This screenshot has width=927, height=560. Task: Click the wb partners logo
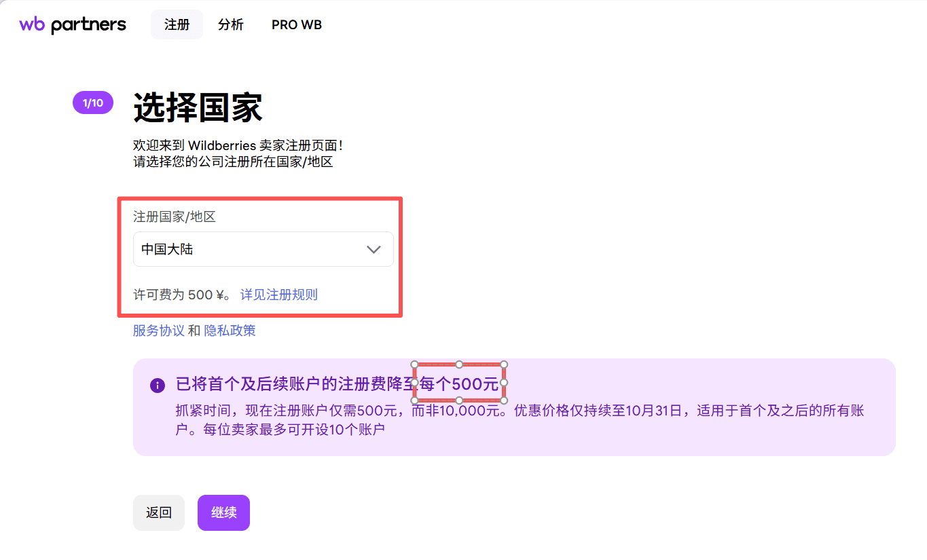click(x=73, y=25)
